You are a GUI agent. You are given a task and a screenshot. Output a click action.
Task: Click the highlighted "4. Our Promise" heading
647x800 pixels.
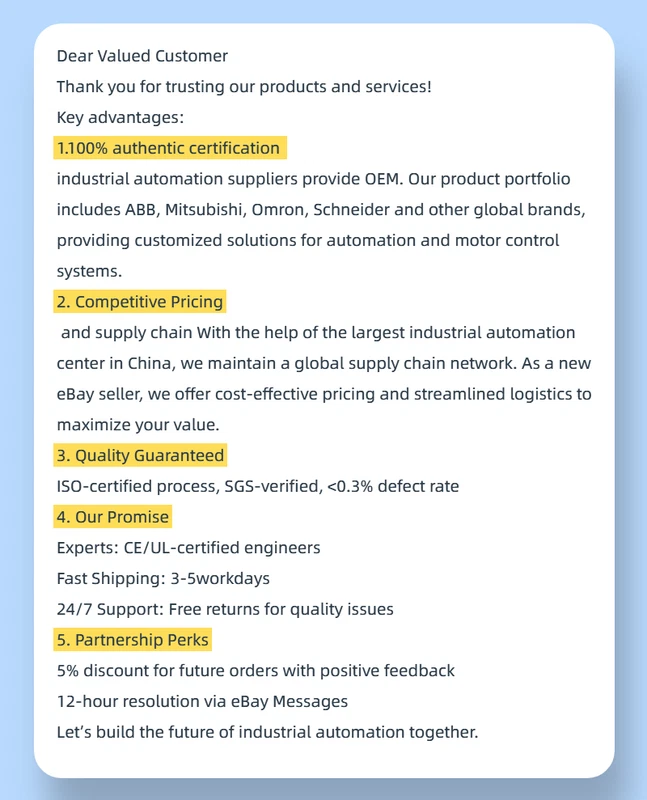(x=113, y=517)
